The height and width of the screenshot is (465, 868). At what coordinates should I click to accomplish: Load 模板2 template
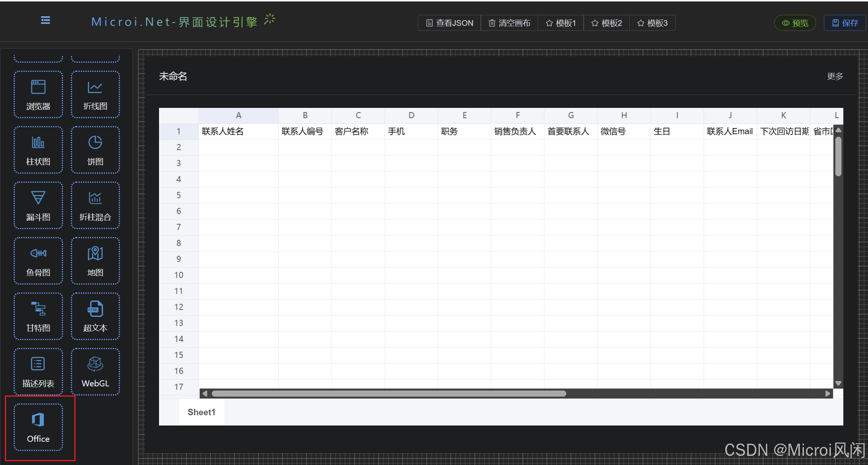606,23
